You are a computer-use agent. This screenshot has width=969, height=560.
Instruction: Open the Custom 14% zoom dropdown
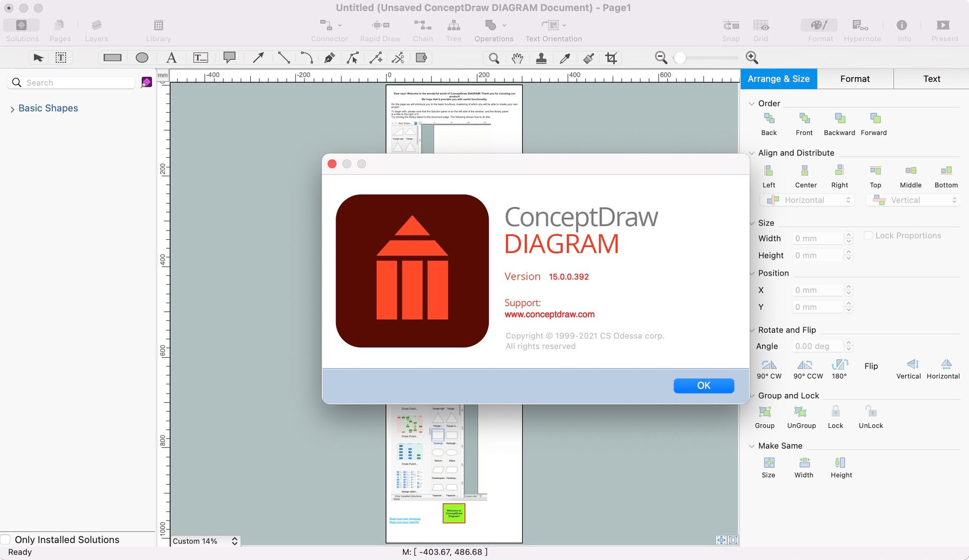(x=205, y=541)
